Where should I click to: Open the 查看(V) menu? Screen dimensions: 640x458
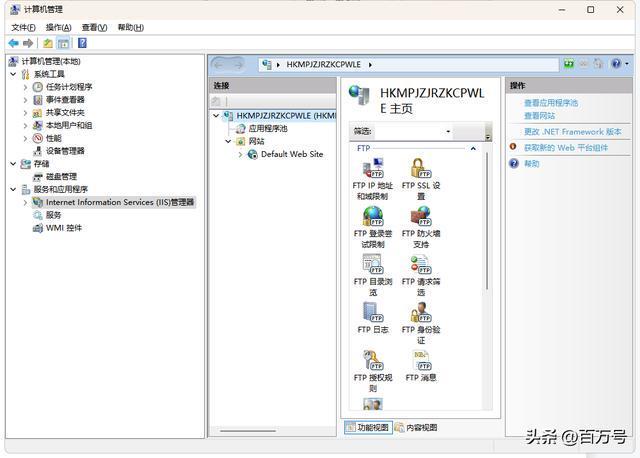[94, 27]
